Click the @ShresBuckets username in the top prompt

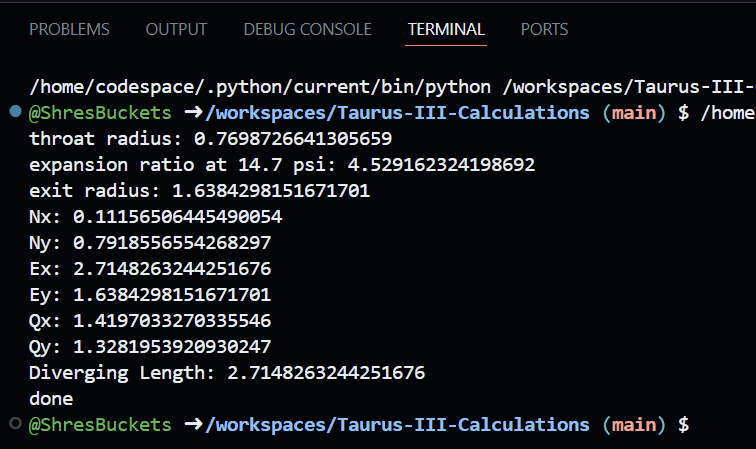[x=100, y=112]
